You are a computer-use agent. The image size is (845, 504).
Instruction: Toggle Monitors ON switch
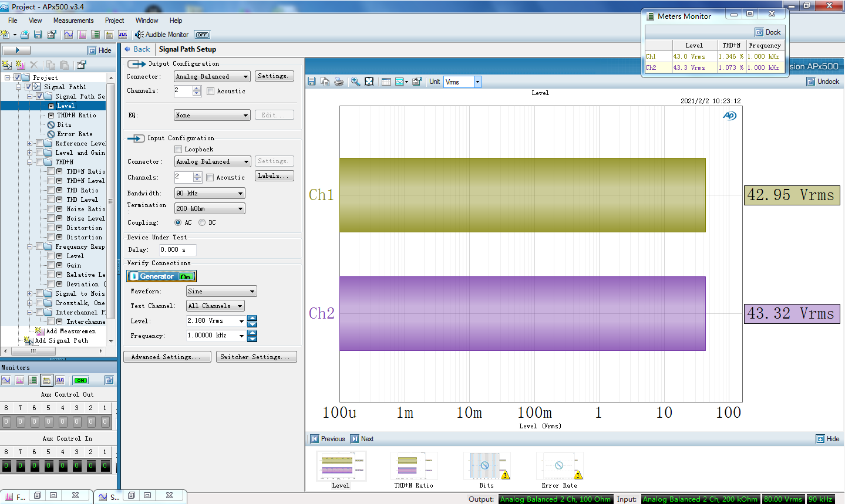[80, 380]
